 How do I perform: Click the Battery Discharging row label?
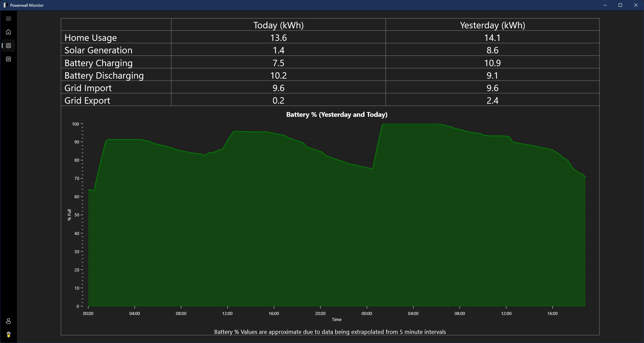104,76
